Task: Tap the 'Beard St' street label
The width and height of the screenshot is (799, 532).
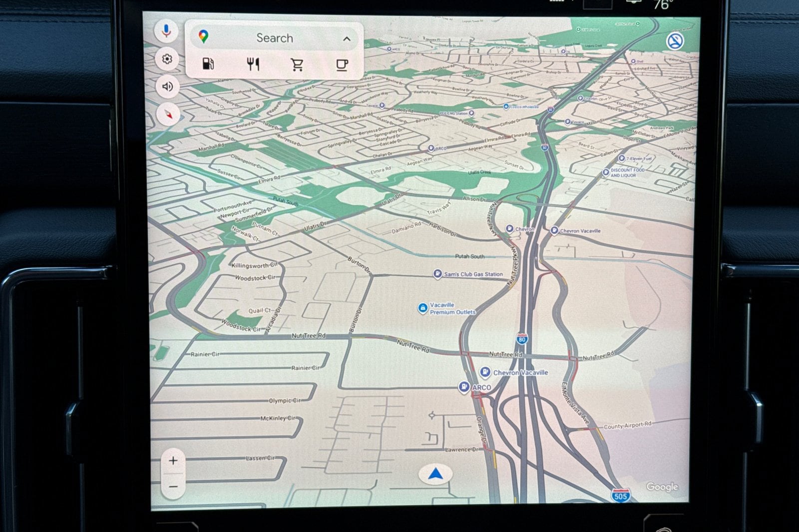Action: coord(586,146)
